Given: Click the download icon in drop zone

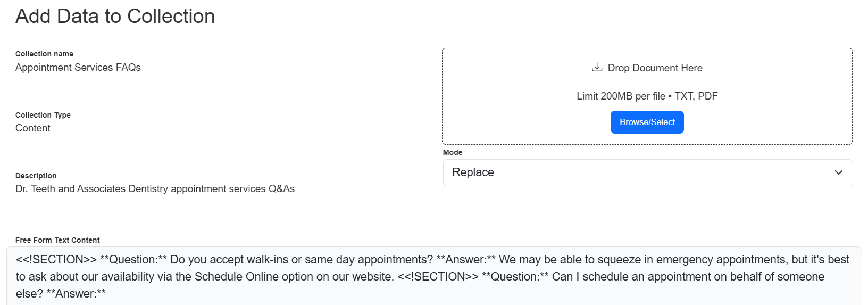Looking at the screenshot, I should (597, 67).
